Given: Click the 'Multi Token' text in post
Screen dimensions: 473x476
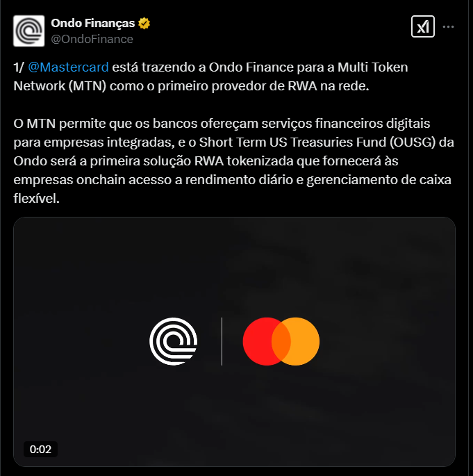Looking at the screenshot, I should (372, 67).
